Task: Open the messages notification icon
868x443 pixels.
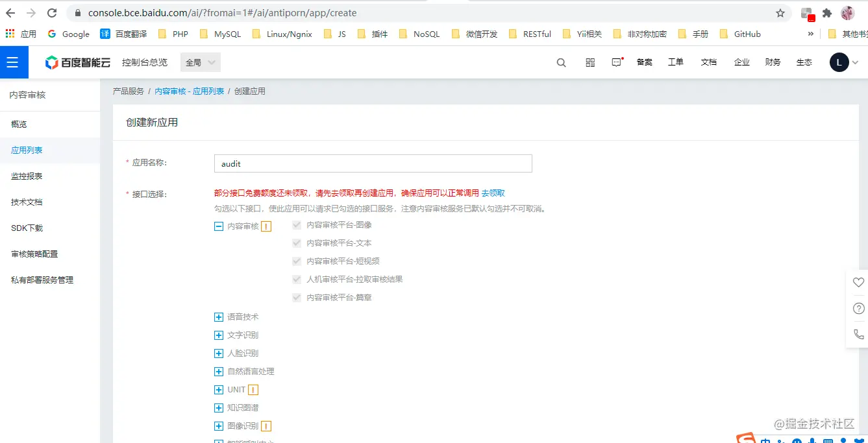Action: point(617,62)
